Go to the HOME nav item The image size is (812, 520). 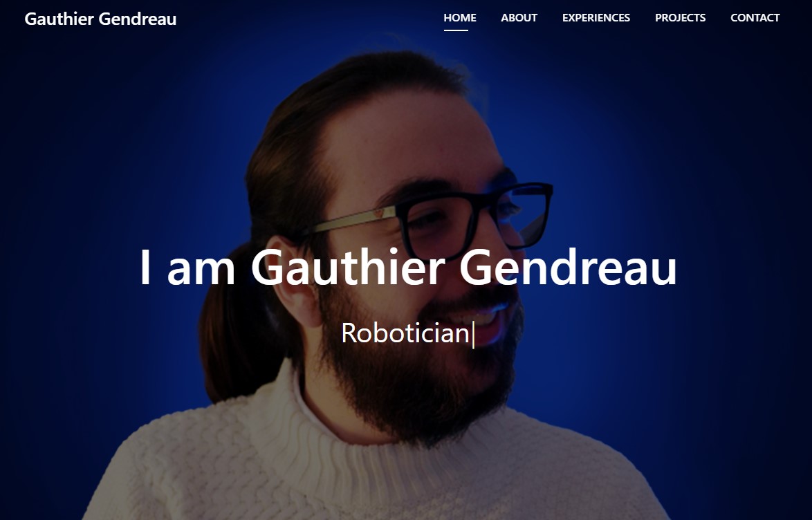[460, 17]
